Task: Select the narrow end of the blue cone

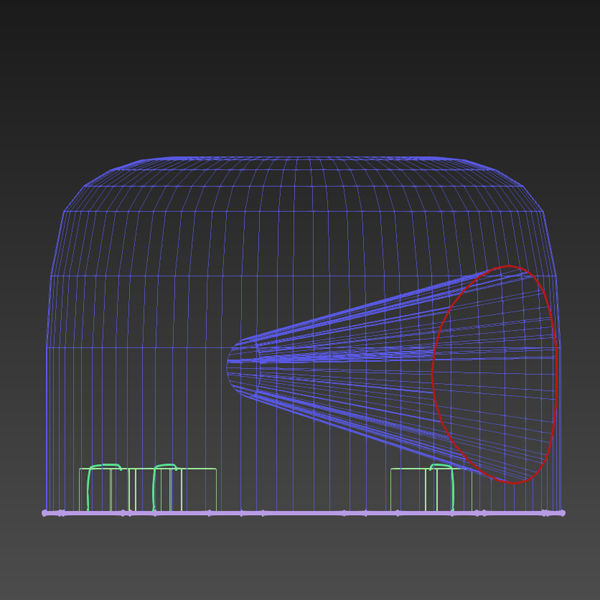Action: pos(243,368)
